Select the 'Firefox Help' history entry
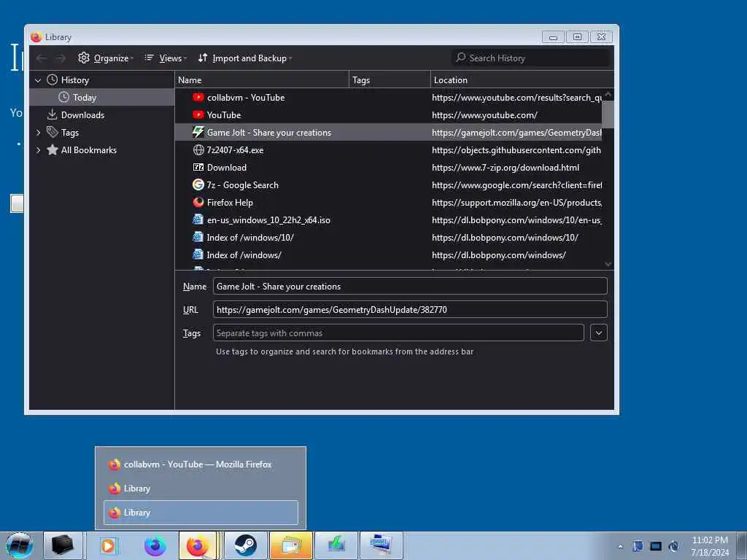This screenshot has height=560, width=747. tap(388, 203)
